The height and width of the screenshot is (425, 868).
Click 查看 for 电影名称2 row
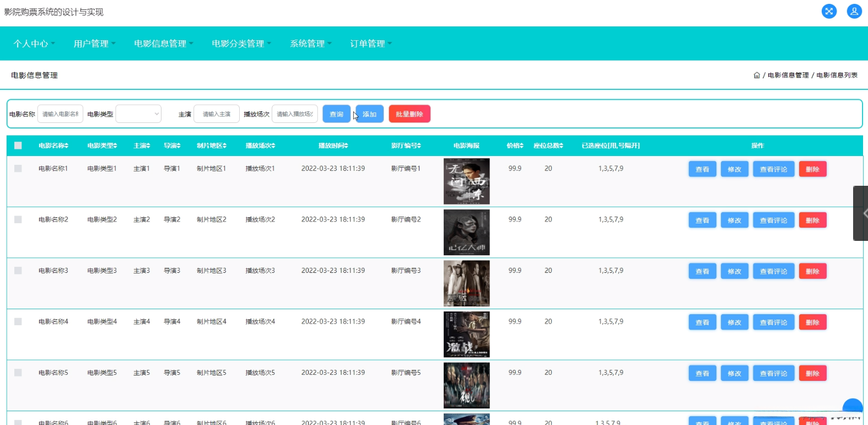tap(703, 220)
